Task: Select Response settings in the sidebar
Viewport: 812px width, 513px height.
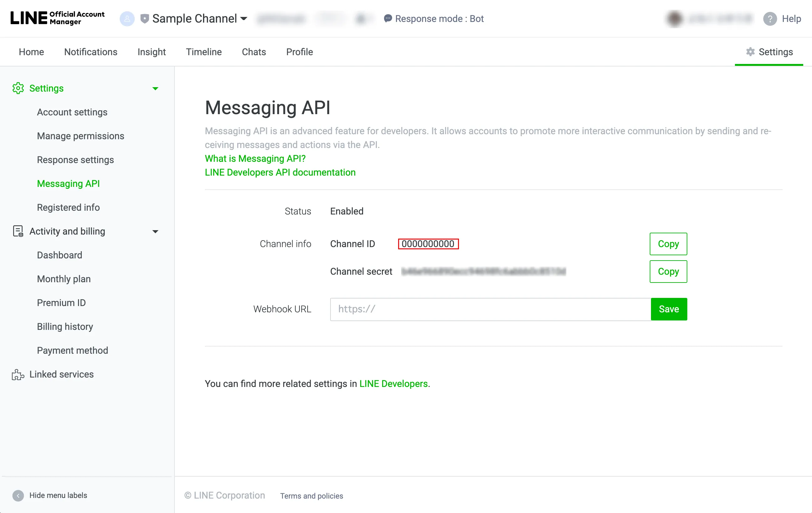Action: pos(75,160)
